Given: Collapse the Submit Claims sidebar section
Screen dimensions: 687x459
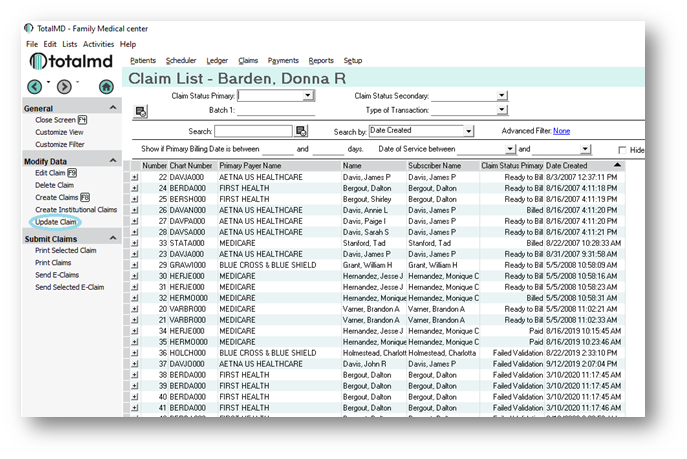Looking at the screenshot, I should point(112,238).
